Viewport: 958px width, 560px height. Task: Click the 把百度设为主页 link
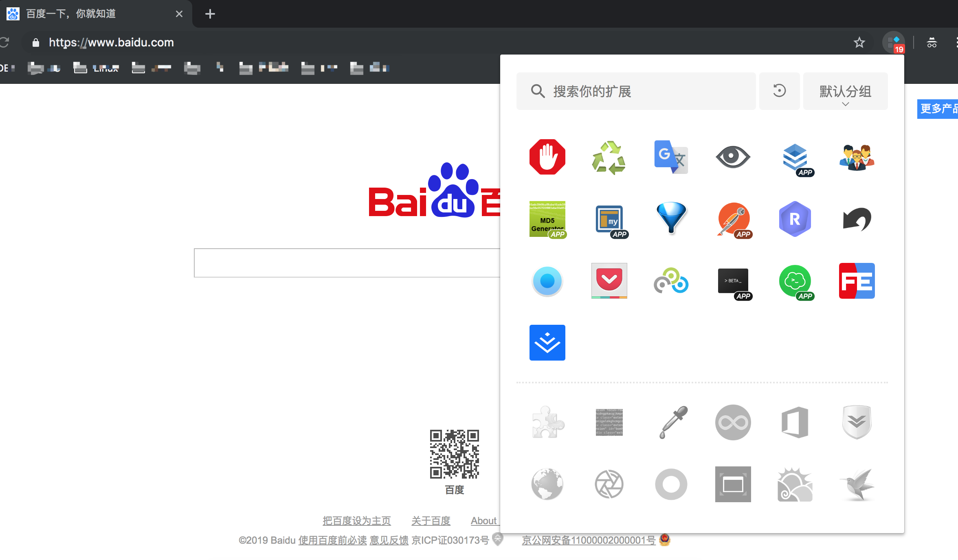pyautogui.click(x=356, y=521)
